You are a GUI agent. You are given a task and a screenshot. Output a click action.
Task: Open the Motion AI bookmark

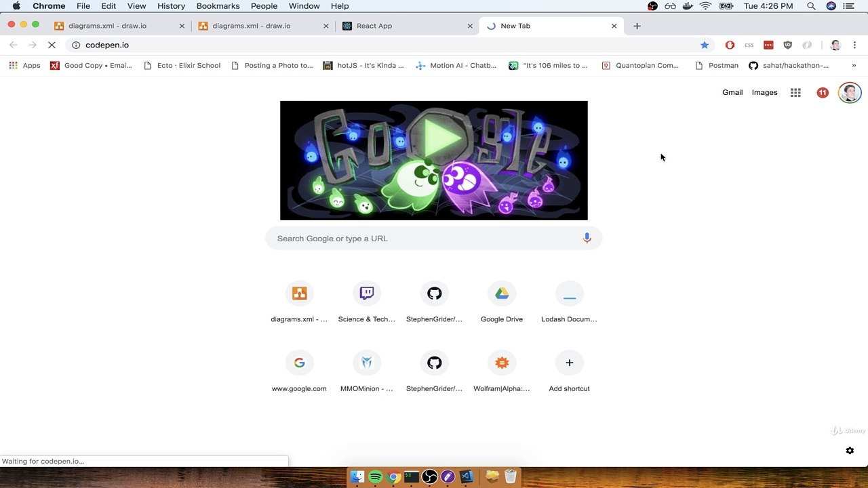[456, 66]
